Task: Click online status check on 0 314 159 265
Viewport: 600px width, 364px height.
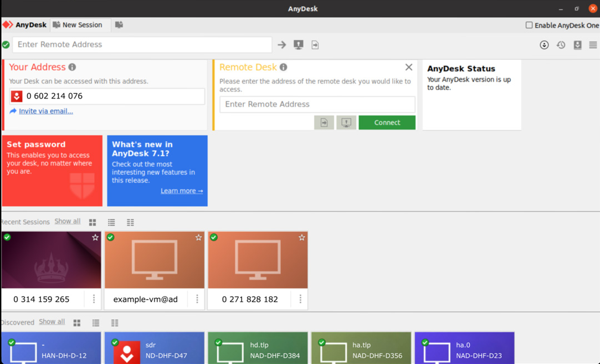Action: coord(7,237)
